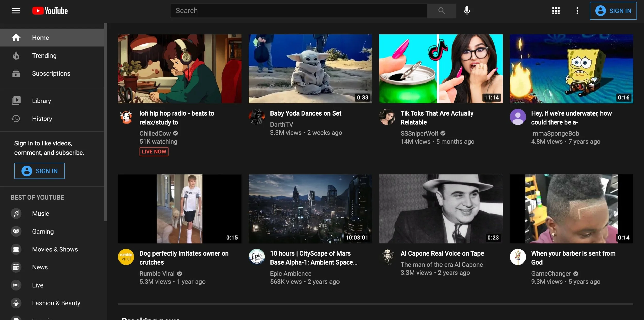Open the YouTube apps grid

[556, 11]
